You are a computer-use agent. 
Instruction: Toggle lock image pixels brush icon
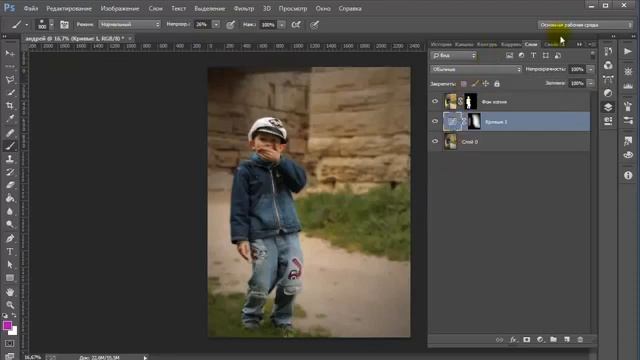click(x=475, y=84)
